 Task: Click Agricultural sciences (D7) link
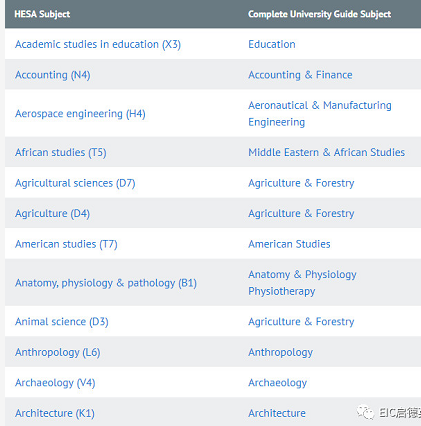(75, 183)
